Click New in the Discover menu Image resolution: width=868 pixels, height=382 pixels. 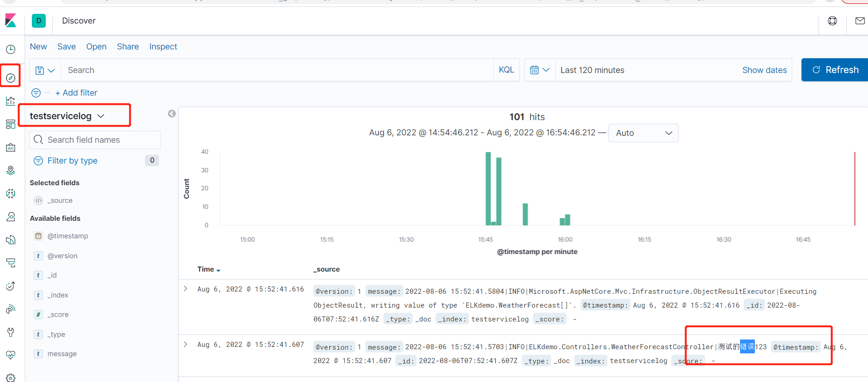point(38,47)
